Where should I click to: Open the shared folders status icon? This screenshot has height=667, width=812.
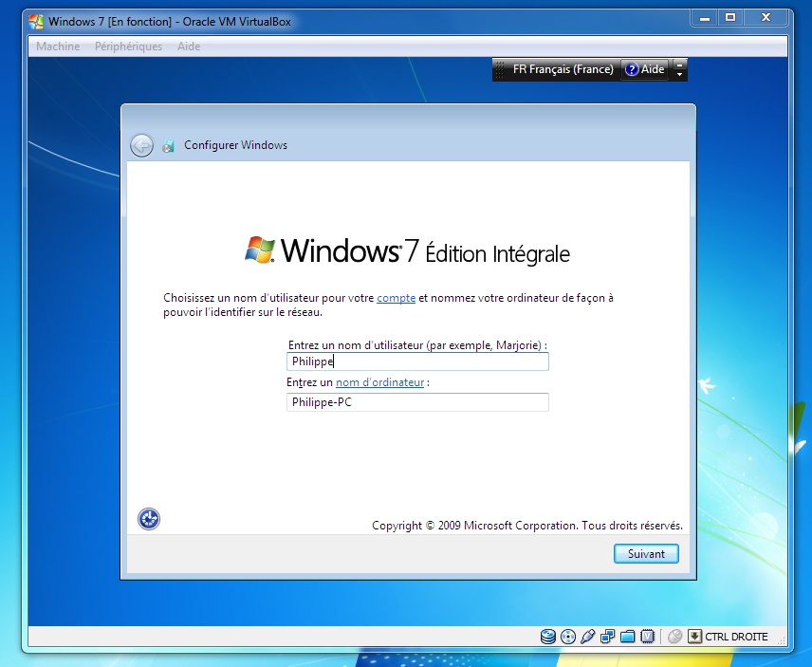coord(628,637)
